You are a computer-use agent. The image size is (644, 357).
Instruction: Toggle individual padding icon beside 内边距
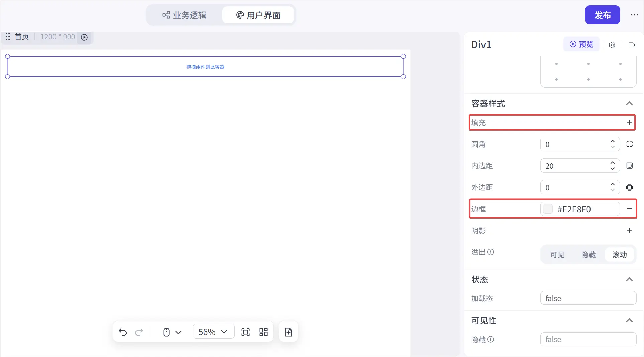(629, 166)
